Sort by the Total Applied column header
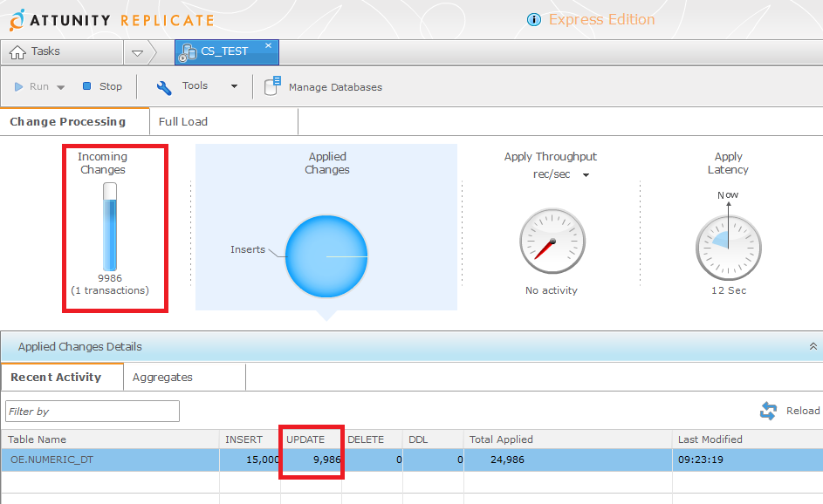This screenshot has height=504, width=823. [568, 439]
